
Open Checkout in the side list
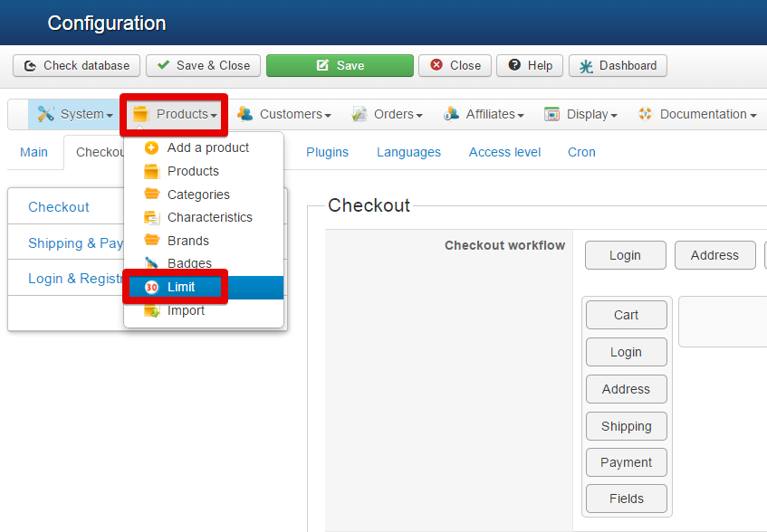pyautogui.click(x=59, y=207)
